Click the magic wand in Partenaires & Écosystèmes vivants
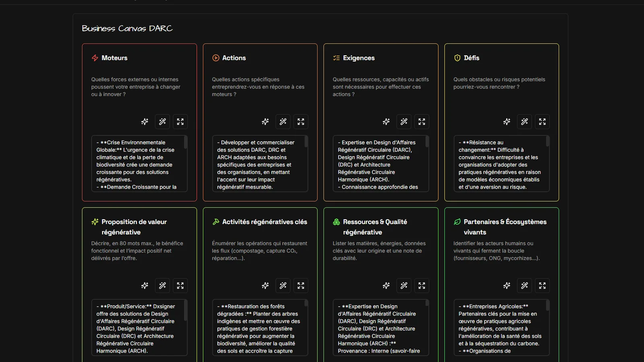Viewport: 644px width, 362px height. coord(525,286)
